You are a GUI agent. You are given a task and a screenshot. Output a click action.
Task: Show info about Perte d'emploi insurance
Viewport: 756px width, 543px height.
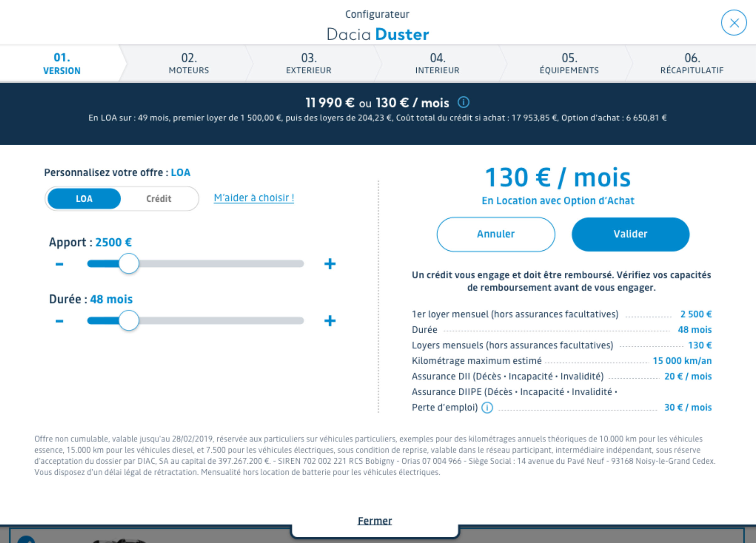coord(487,407)
